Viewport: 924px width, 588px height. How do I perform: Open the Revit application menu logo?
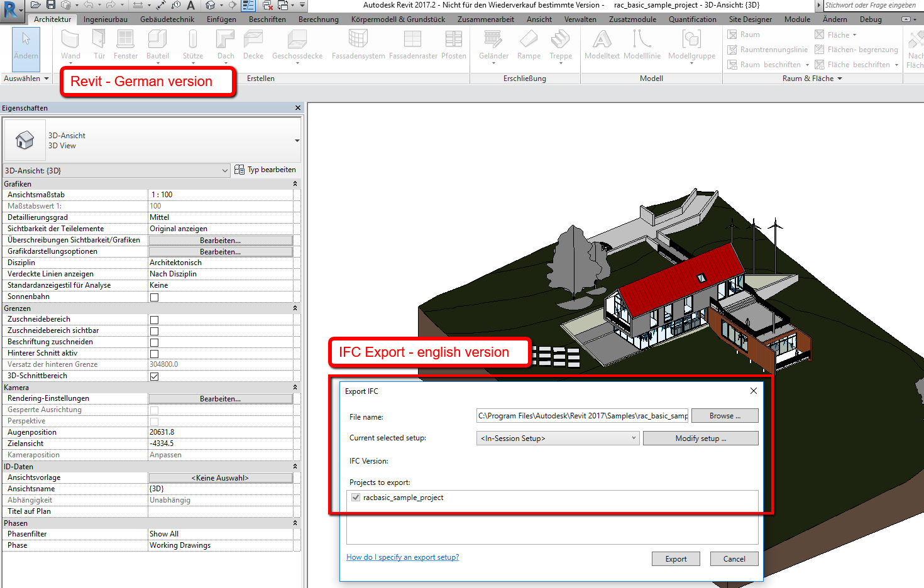[x=11, y=11]
